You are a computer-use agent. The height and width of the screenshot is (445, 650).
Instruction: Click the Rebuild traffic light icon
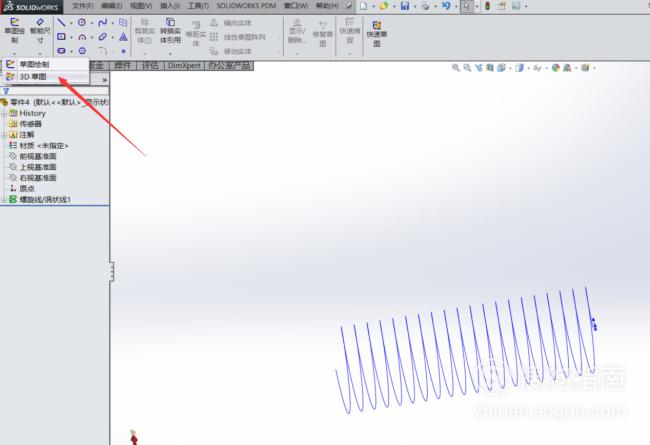[488, 6]
